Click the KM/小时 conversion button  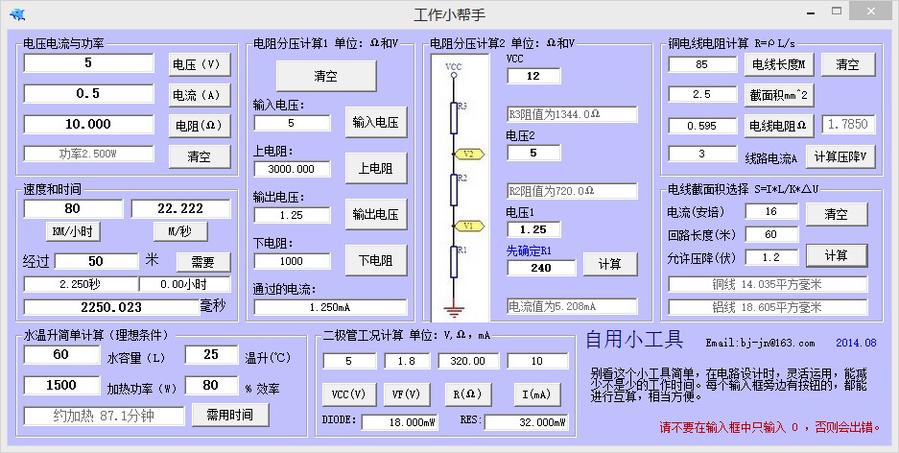pyautogui.click(x=72, y=231)
